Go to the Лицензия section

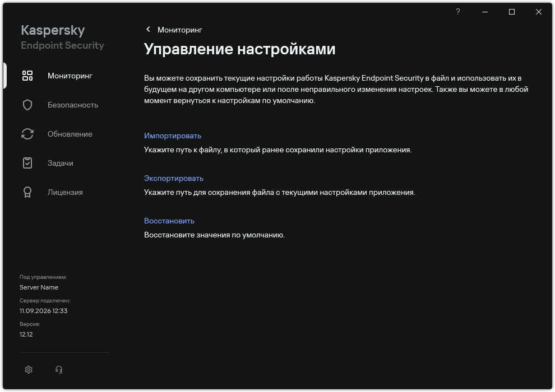65,192
